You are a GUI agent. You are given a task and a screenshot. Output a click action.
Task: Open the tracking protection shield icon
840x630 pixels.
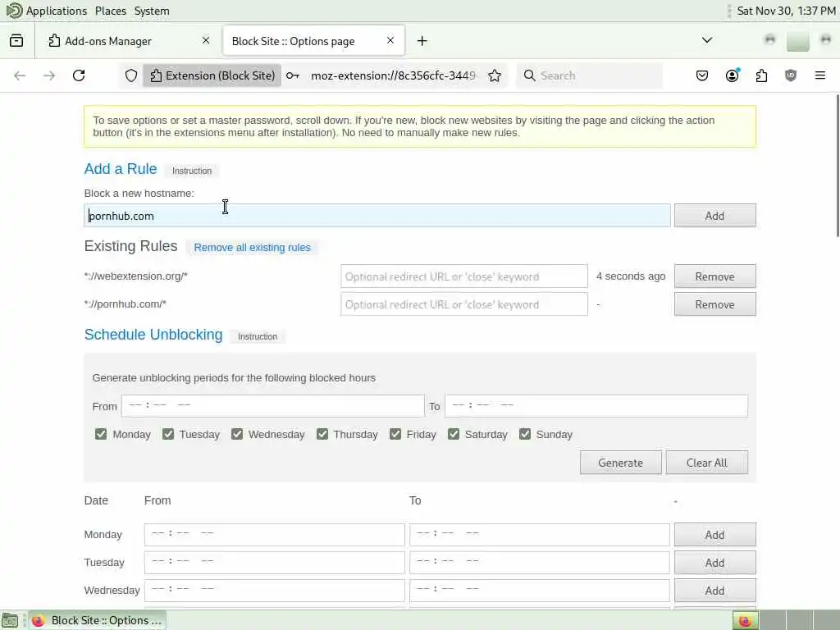pos(131,75)
